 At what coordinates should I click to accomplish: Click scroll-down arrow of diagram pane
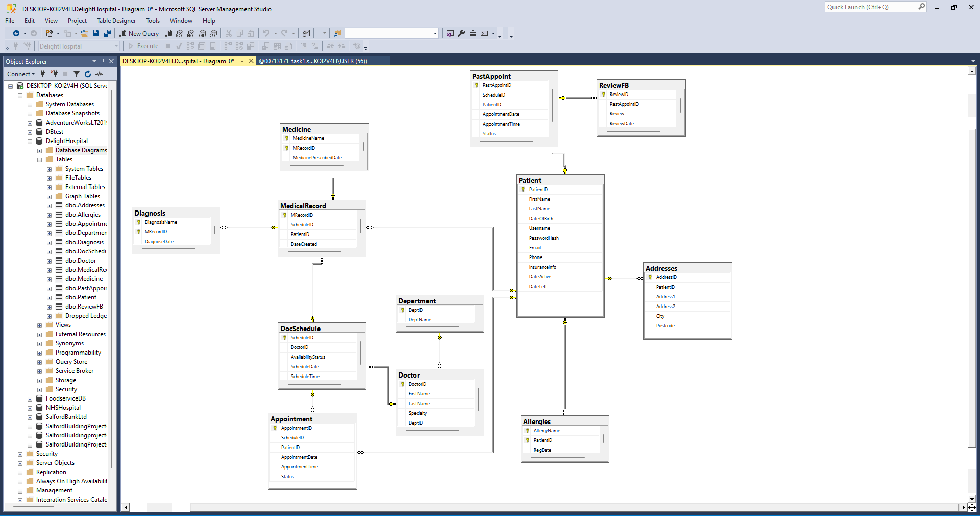tap(972, 499)
